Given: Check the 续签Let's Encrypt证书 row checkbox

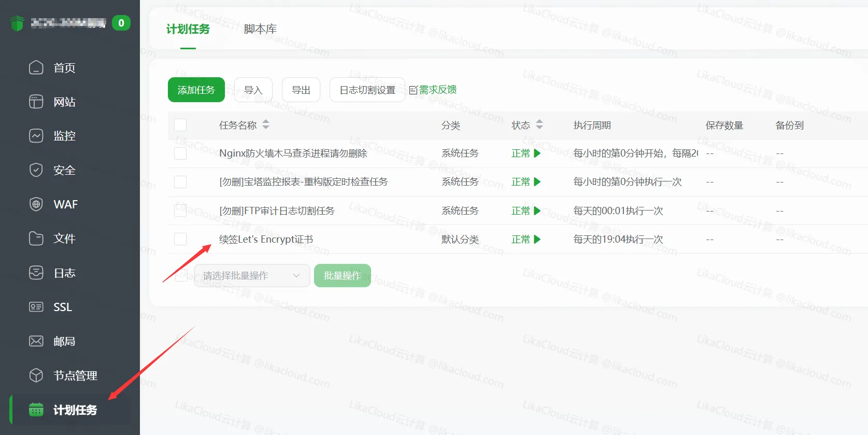Looking at the screenshot, I should point(180,239).
